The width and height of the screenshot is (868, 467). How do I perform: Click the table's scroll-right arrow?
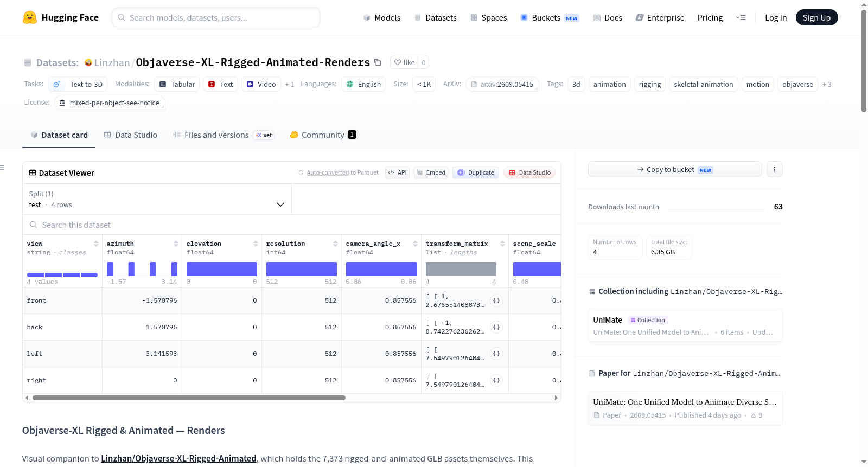(x=556, y=398)
